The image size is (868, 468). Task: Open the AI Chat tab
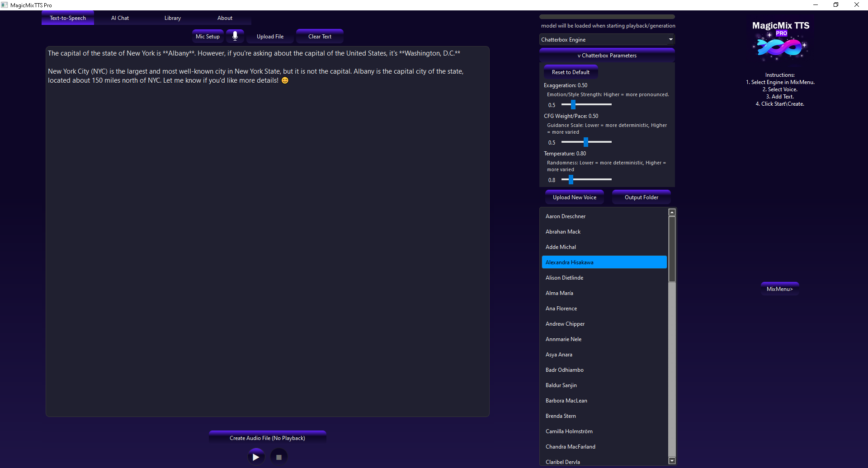[x=120, y=18]
